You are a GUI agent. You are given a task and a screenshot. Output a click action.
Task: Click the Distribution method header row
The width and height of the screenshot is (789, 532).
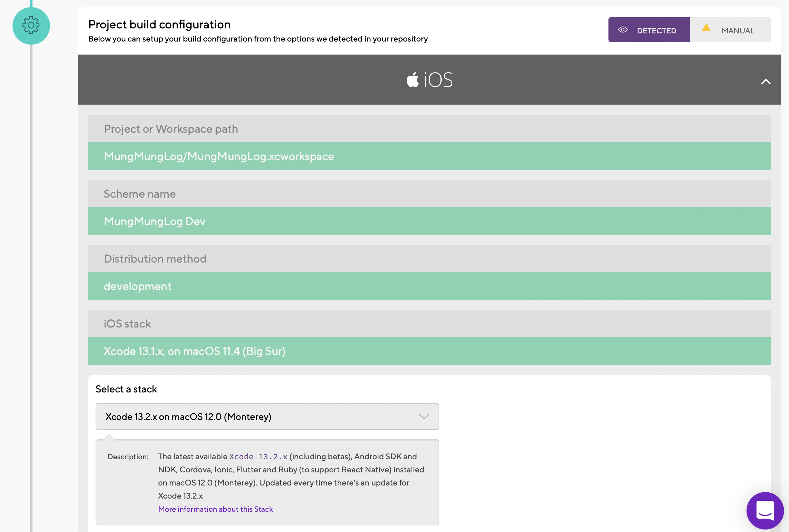point(429,259)
